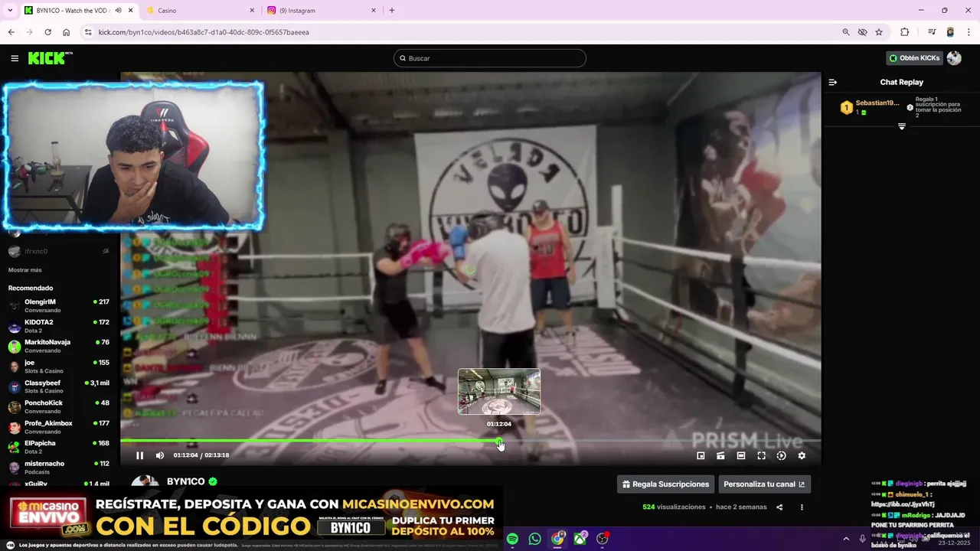The image size is (980, 551).
Task: Open Classybeef recommended channel
Action: [60, 386]
